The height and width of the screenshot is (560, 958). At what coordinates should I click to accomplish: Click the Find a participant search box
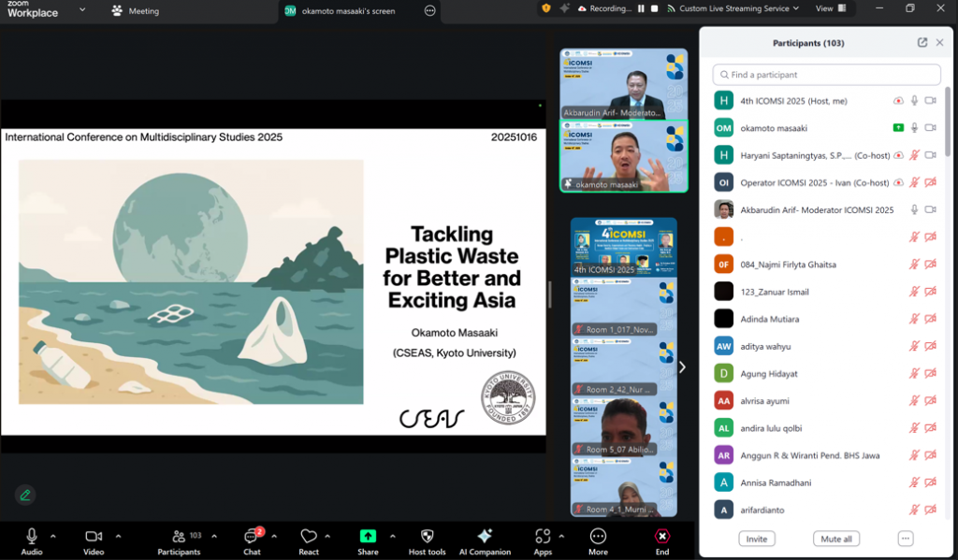pyautogui.click(x=826, y=75)
